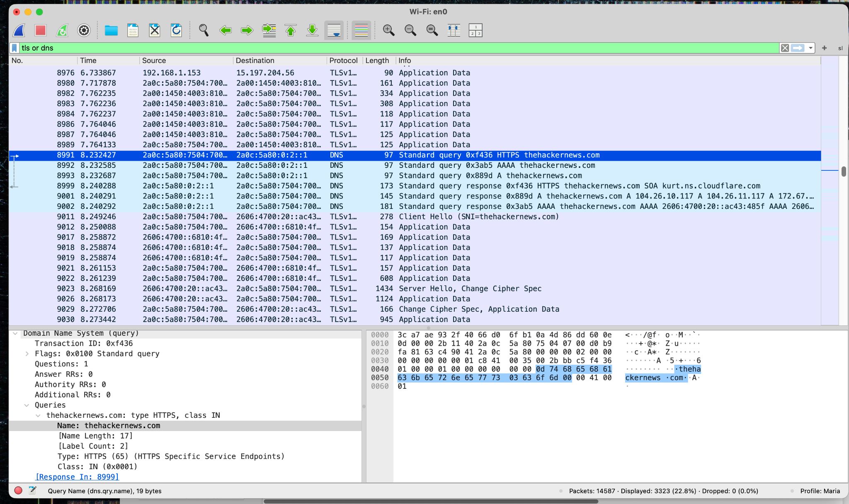Open the display filter bookmark menu
Viewport: 849px width, 504px height.
[15, 48]
